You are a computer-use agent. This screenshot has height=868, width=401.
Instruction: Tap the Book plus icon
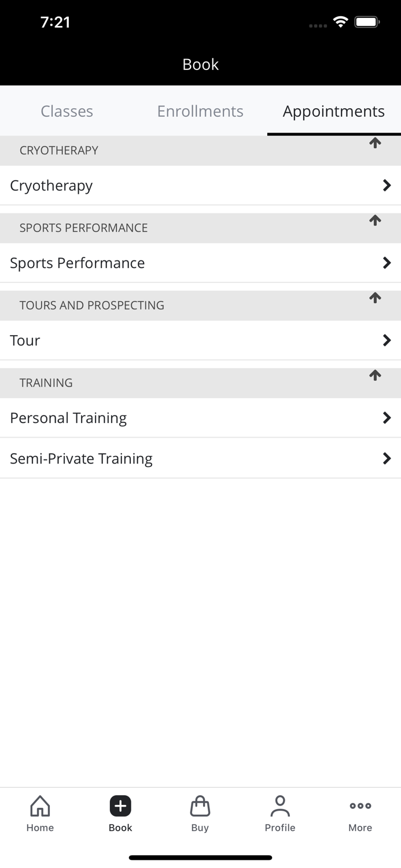click(120, 806)
